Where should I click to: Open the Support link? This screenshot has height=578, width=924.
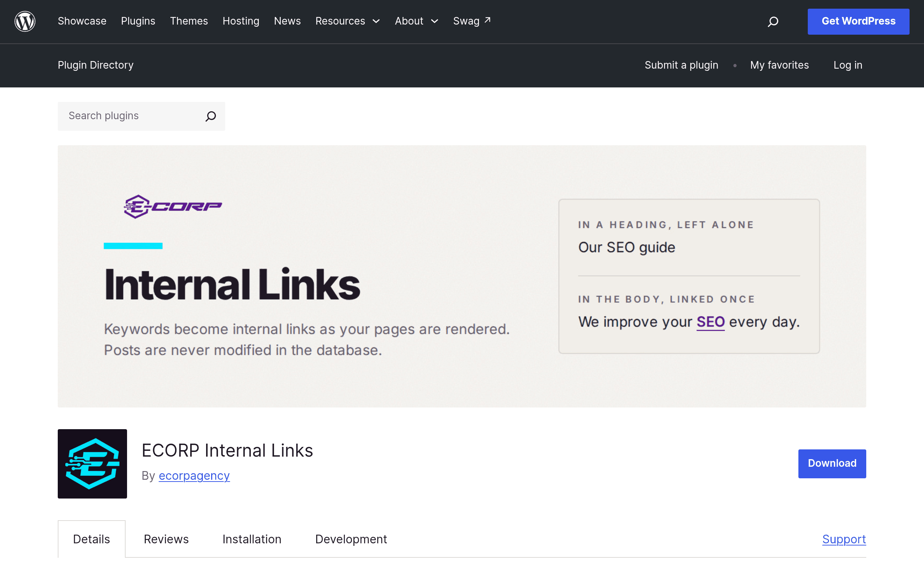tap(844, 539)
